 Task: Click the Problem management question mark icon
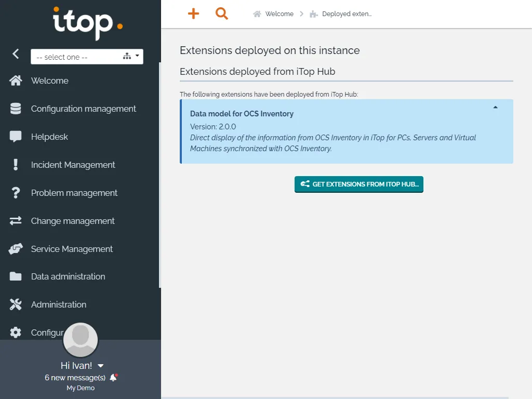pos(16,193)
